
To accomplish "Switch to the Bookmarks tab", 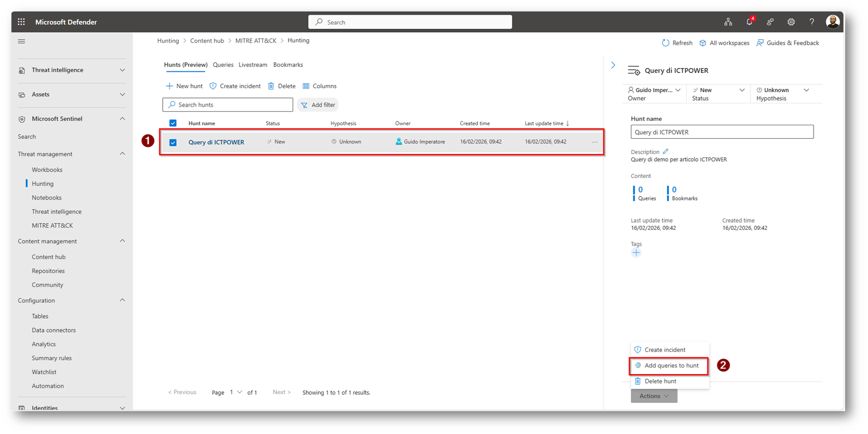I will (288, 65).
